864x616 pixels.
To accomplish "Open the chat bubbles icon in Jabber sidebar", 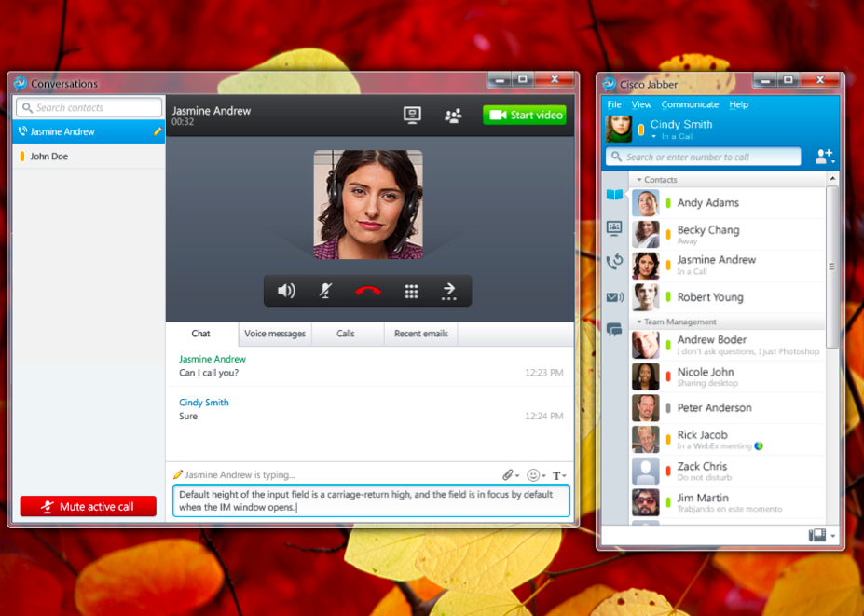I will pyautogui.click(x=614, y=330).
